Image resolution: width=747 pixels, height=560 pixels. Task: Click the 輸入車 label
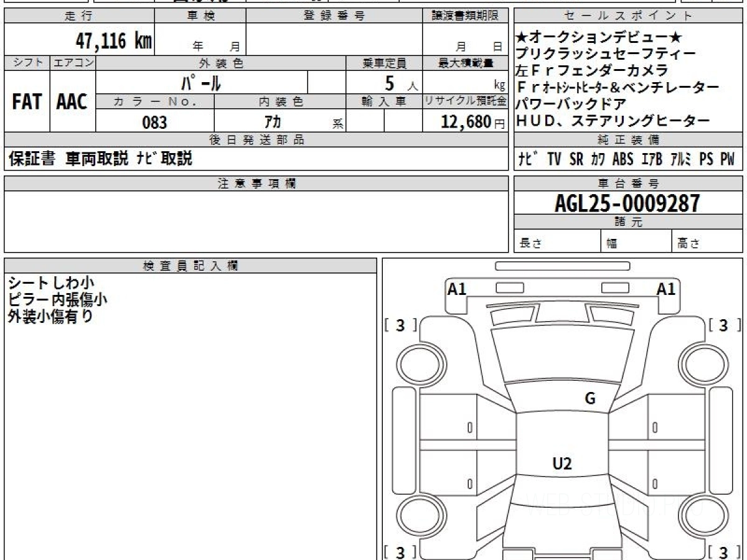(383, 101)
